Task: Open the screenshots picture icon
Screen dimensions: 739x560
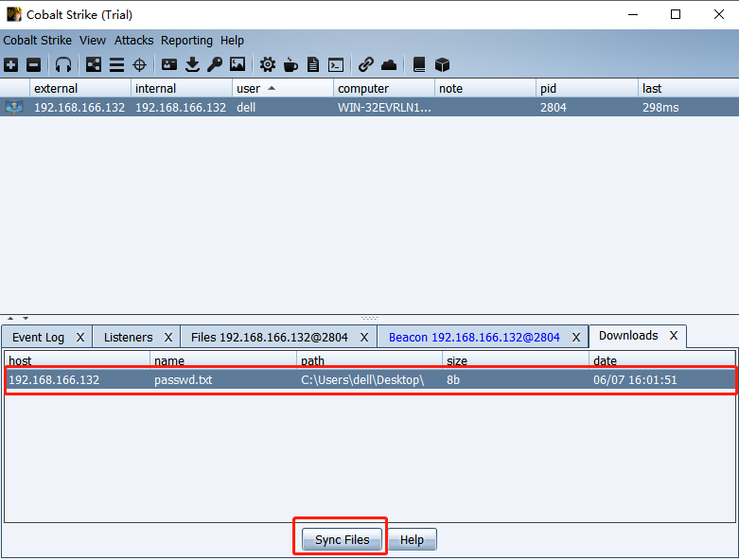Action: point(238,64)
